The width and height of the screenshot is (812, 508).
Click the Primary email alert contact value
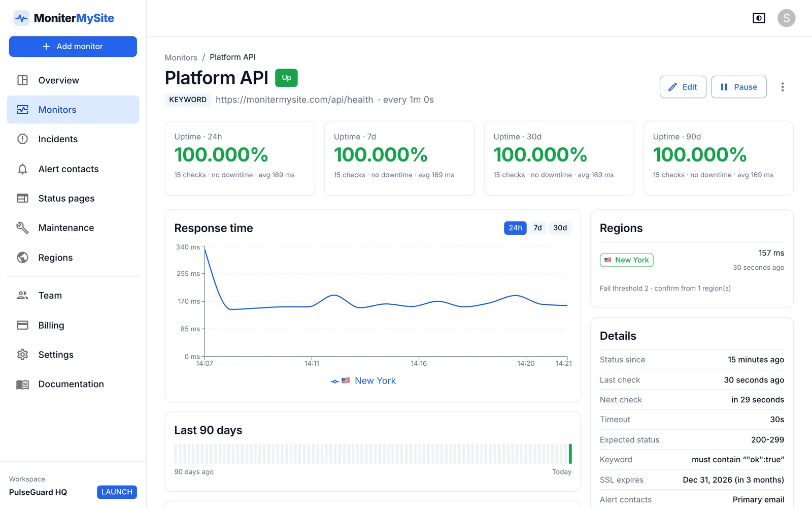click(758, 499)
